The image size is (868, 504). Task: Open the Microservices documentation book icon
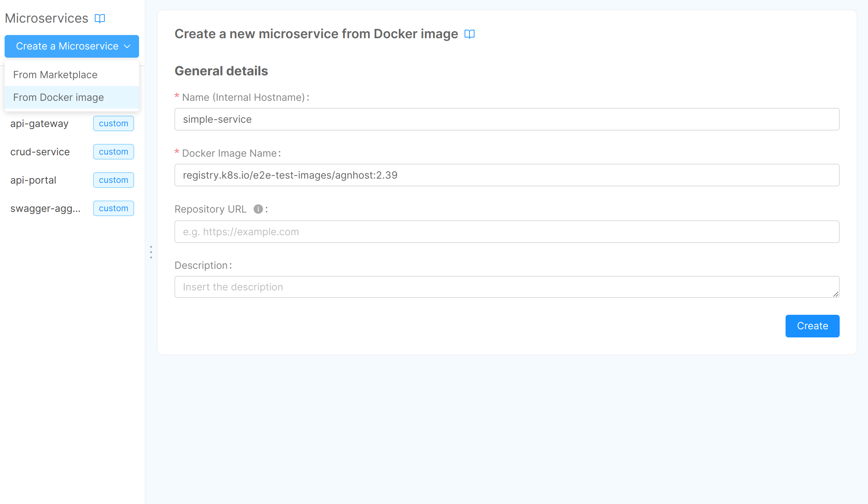click(100, 18)
